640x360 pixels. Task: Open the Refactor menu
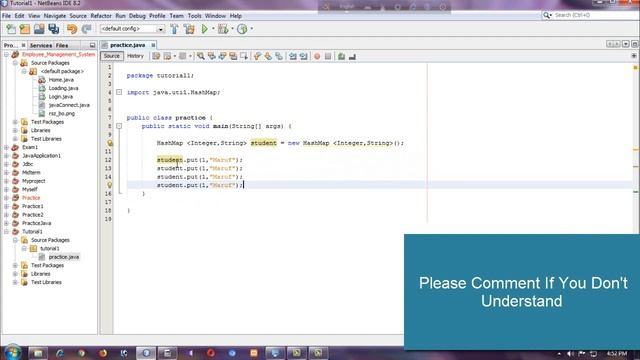101,16
